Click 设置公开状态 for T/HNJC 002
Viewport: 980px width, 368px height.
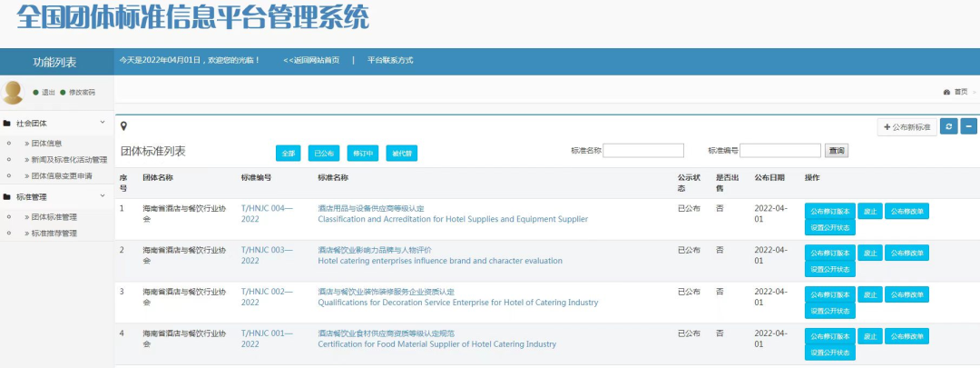[x=830, y=311]
